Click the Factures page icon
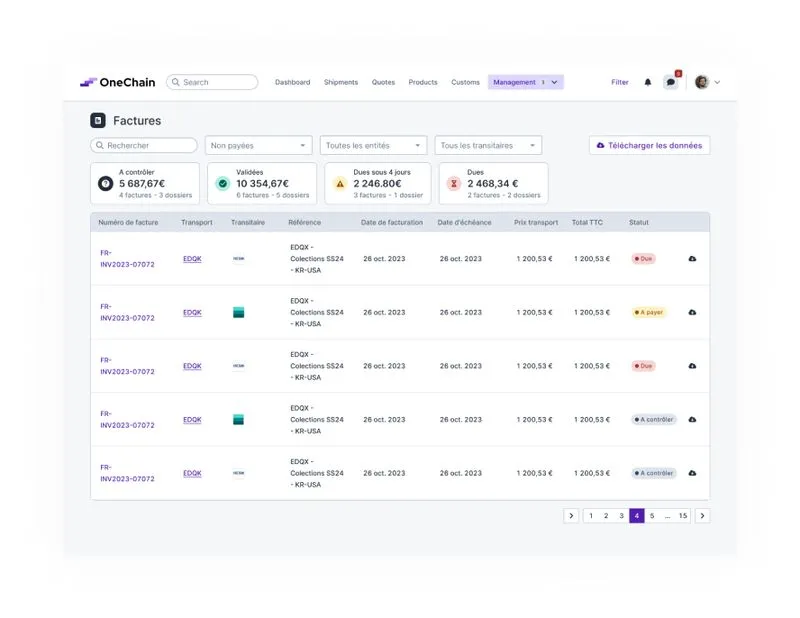 (x=98, y=120)
